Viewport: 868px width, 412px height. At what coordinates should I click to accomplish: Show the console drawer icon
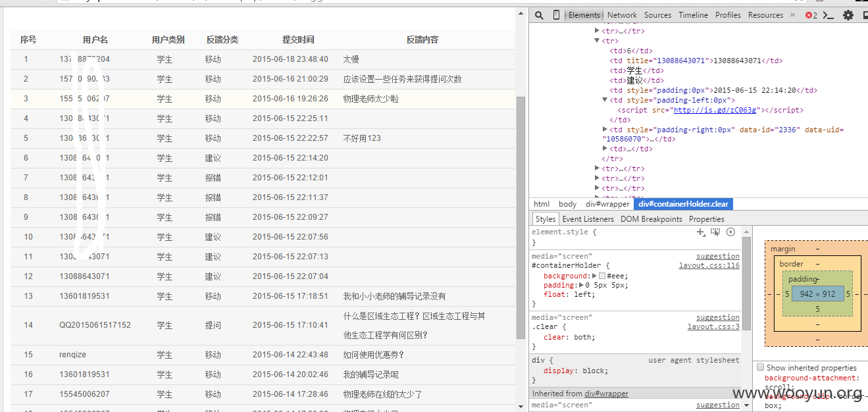tap(829, 15)
